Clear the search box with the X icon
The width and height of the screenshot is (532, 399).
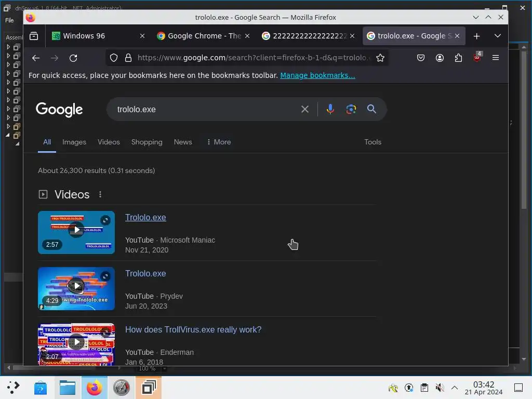[x=305, y=109]
